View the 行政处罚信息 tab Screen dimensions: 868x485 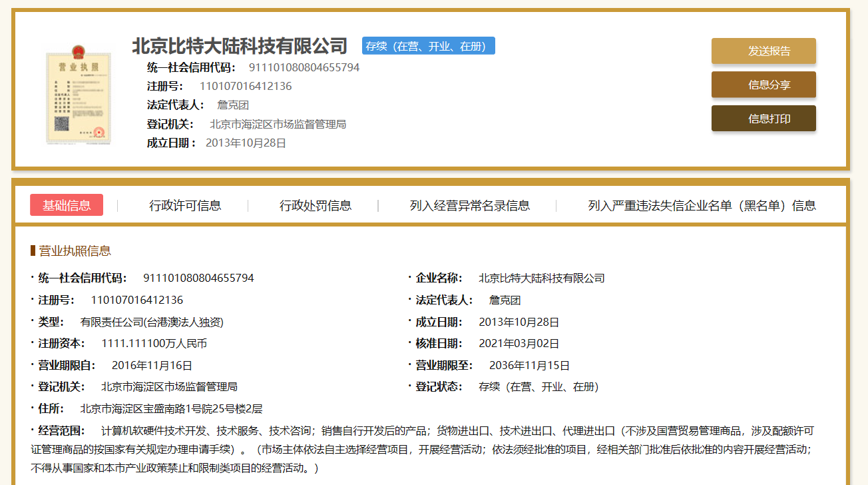point(313,206)
